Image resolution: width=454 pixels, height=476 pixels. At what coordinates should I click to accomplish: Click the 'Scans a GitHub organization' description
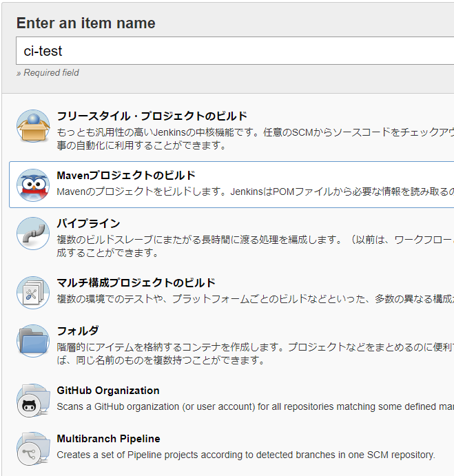(256, 406)
